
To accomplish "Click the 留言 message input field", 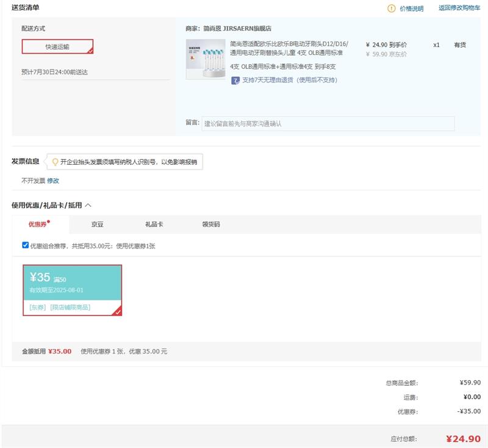I will 328,123.
